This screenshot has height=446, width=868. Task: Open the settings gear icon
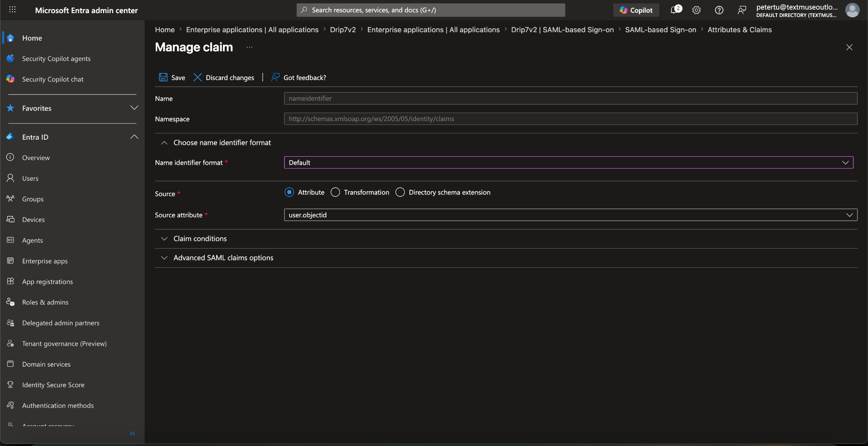coord(696,10)
